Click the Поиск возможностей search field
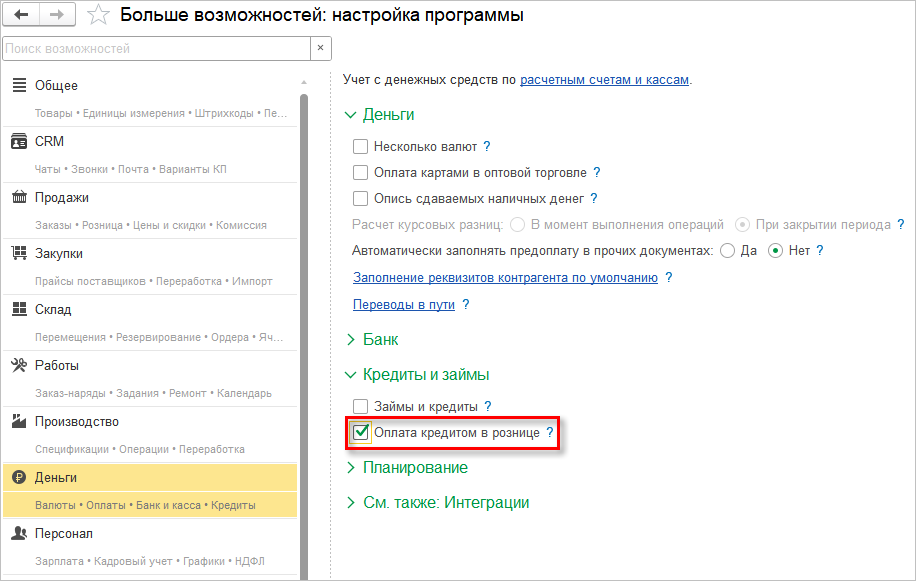Screen dimensions: 916x581 (155, 48)
